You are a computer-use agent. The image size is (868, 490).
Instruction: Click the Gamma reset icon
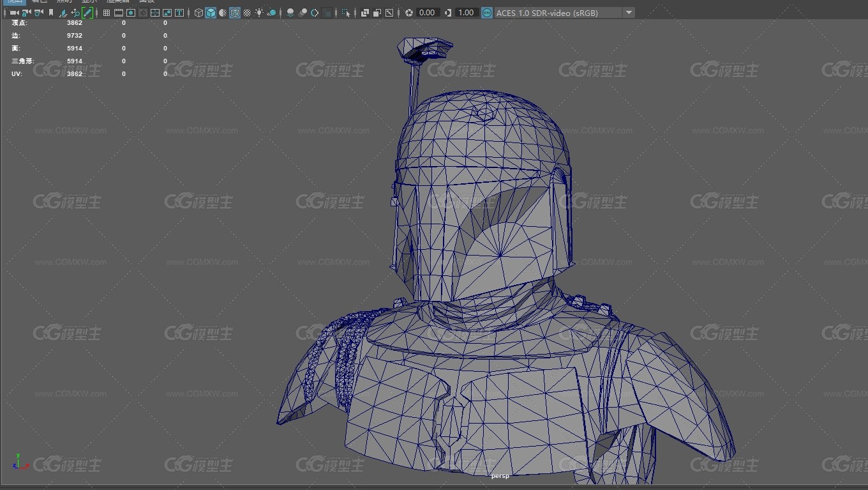[448, 13]
